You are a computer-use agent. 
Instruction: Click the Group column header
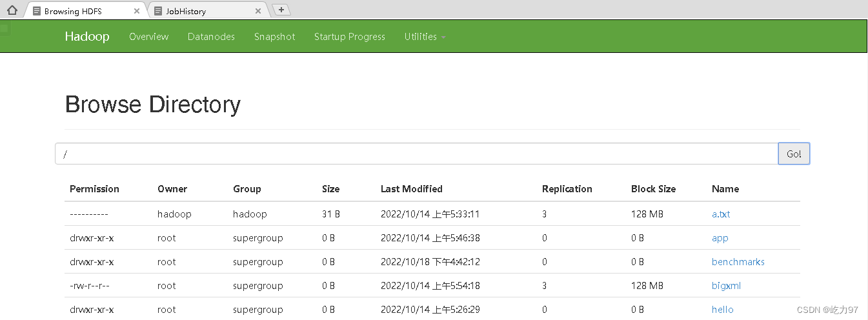click(247, 189)
